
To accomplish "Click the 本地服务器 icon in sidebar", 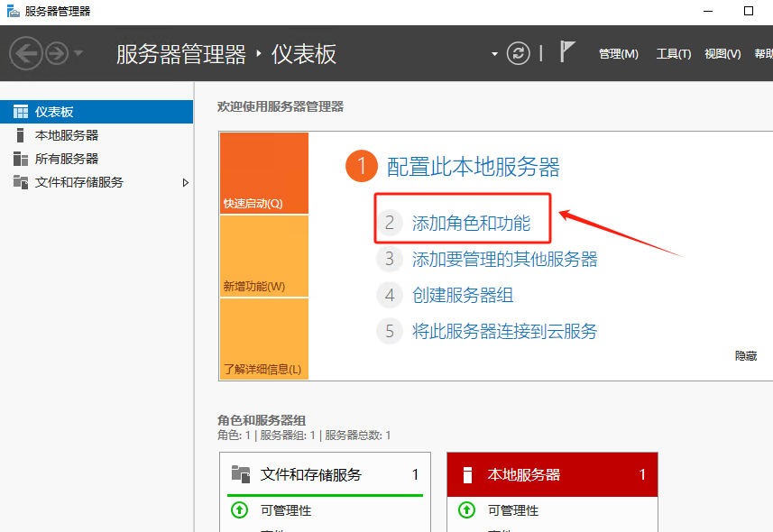I will (x=21, y=135).
